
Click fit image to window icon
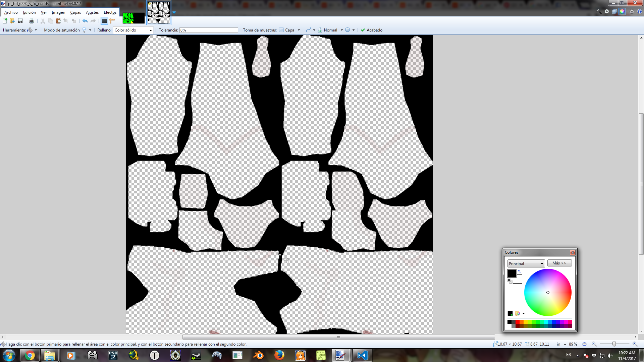point(584,344)
